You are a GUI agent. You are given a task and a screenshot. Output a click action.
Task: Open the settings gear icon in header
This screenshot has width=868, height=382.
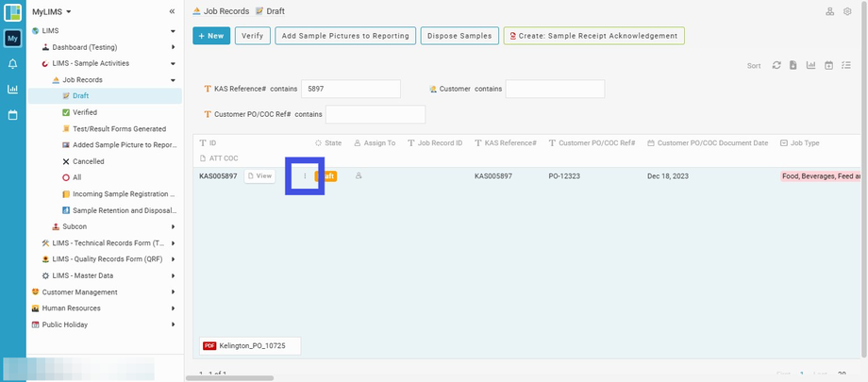847,11
